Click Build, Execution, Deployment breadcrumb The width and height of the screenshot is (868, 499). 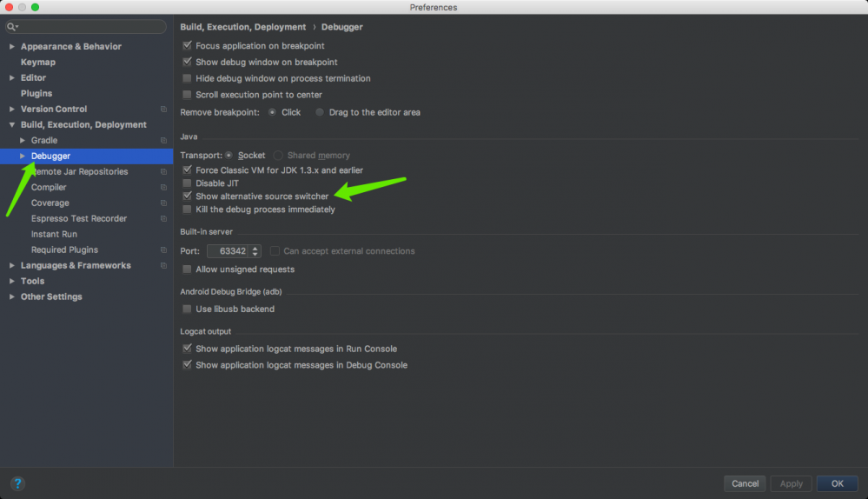click(x=242, y=27)
